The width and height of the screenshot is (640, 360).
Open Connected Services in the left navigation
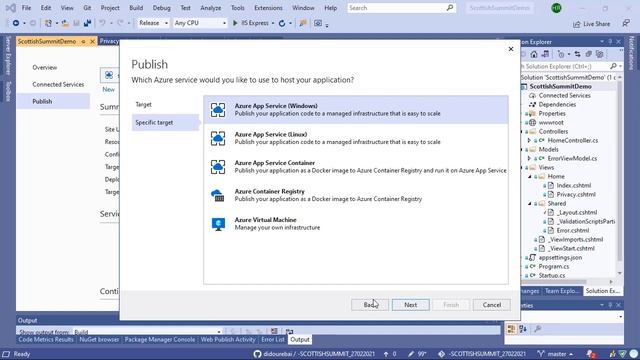click(58, 84)
